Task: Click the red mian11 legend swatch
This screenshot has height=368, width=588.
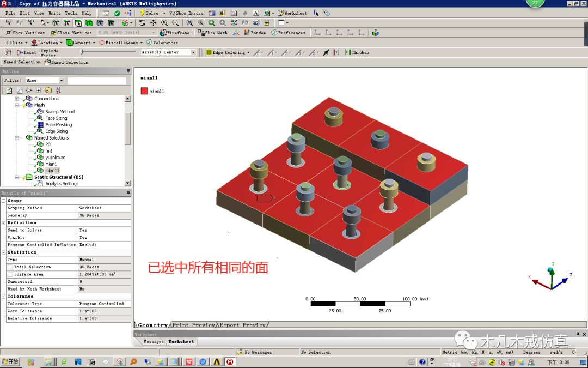Action: coord(145,91)
